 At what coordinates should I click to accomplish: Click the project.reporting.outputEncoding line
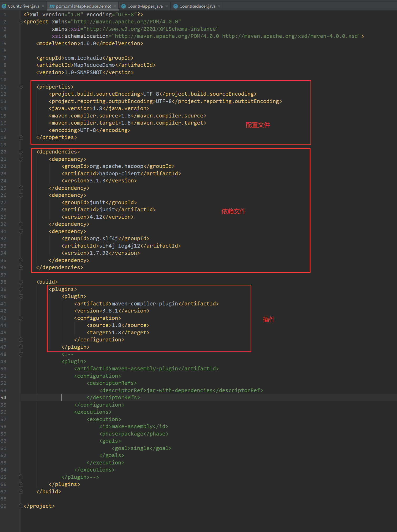click(165, 101)
